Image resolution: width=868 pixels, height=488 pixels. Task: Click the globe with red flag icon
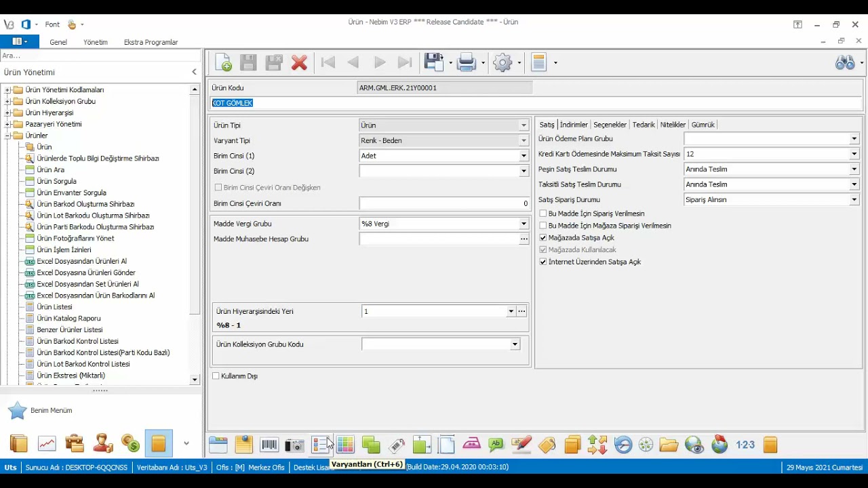719,445
